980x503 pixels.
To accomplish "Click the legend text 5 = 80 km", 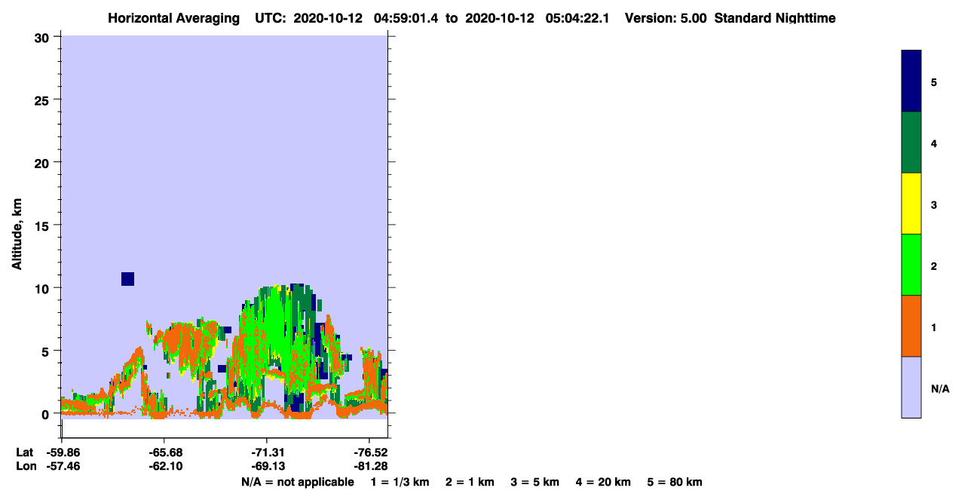I will 675,482.
